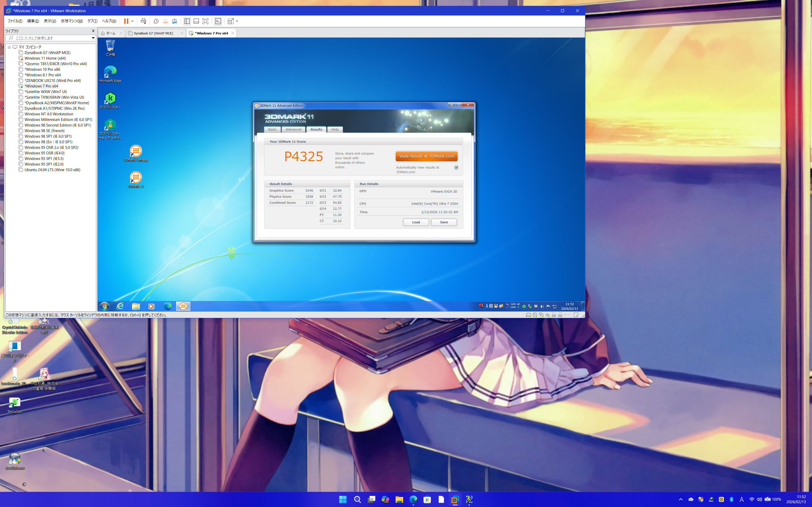This screenshot has height=507, width=812.
Task: Click the orange pause VM button
Action: pyautogui.click(x=126, y=21)
